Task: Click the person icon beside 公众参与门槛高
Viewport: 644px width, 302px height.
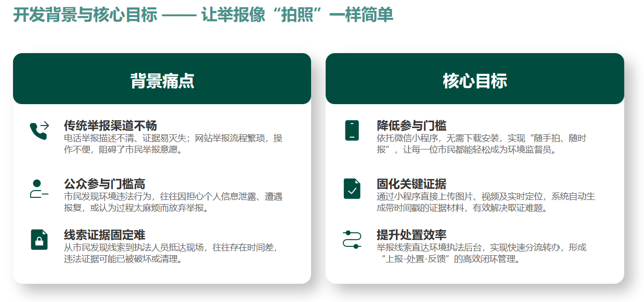Action: tap(39, 188)
